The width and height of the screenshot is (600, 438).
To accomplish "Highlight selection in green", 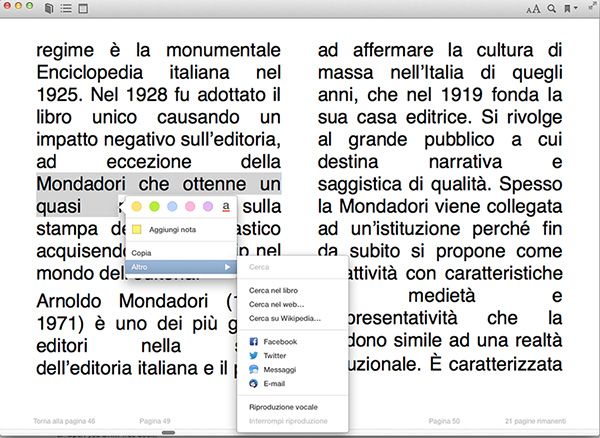I will click(154, 207).
